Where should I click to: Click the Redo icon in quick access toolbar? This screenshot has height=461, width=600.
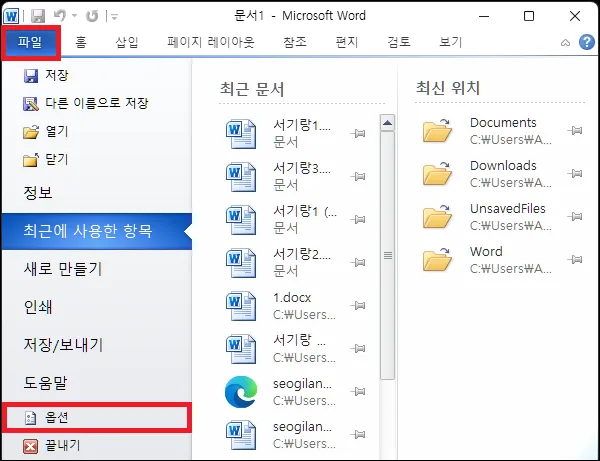tap(92, 16)
